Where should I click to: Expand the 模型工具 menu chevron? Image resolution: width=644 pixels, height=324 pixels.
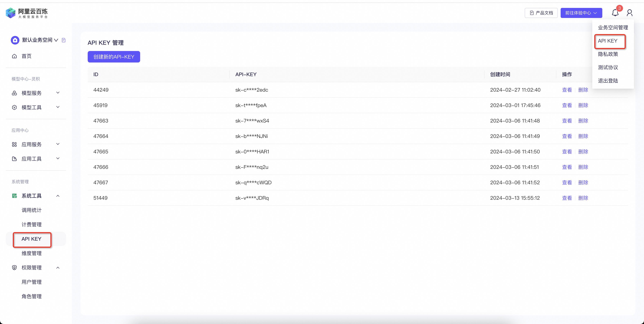[x=58, y=107]
